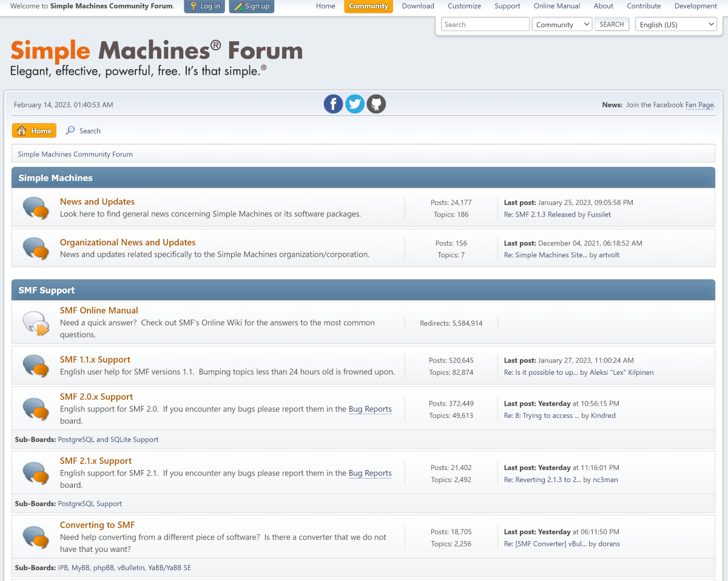
Task: Open the Development navigation item
Action: tap(696, 6)
